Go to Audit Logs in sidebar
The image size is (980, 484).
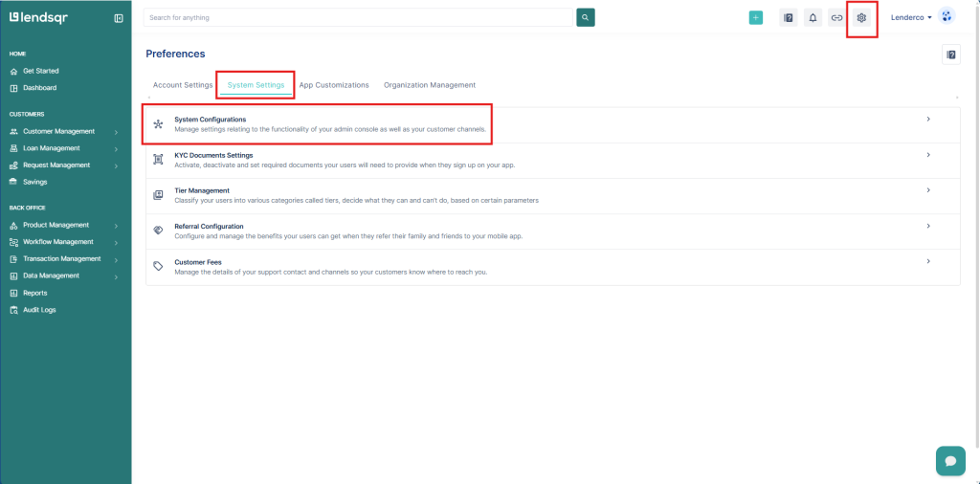pyautogui.click(x=39, y=310)
